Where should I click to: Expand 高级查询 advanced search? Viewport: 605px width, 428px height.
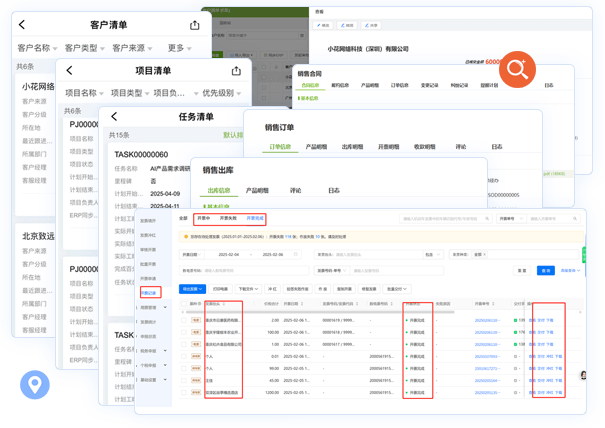[570, 271]
